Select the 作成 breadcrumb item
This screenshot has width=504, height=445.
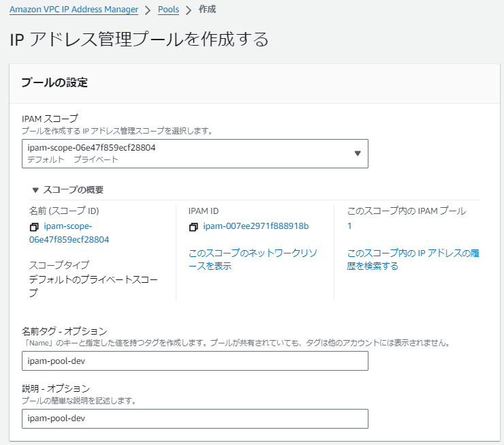pyautogui.click(x=207, y=10)
